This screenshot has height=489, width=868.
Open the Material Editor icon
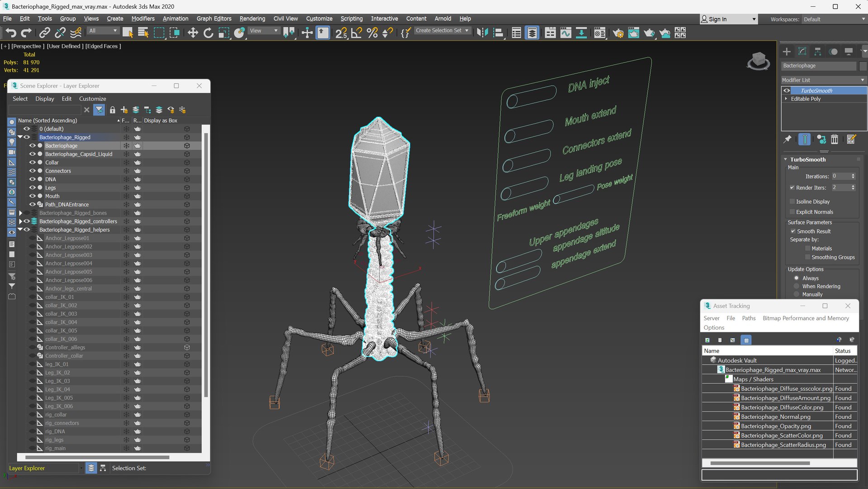599,33
